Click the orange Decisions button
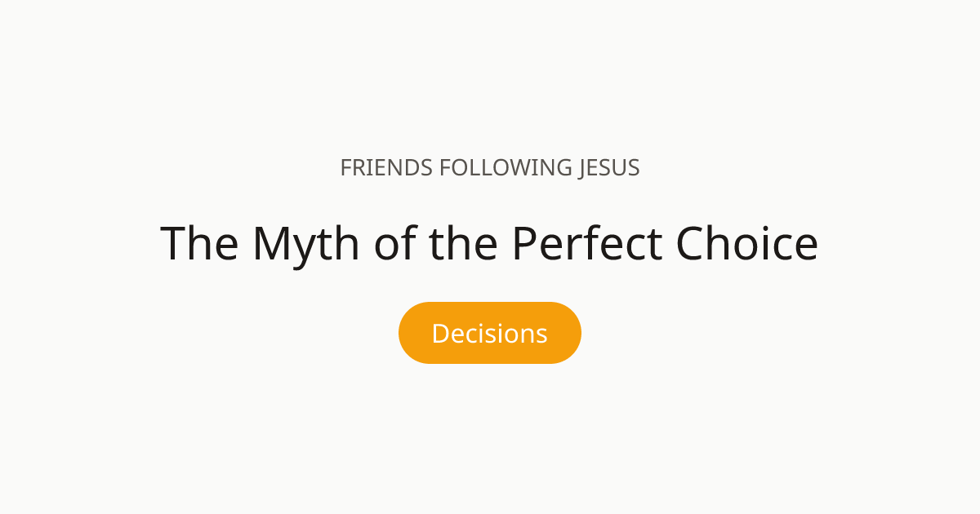Viewport: 980px width, 514px height. tap(489, 333)
